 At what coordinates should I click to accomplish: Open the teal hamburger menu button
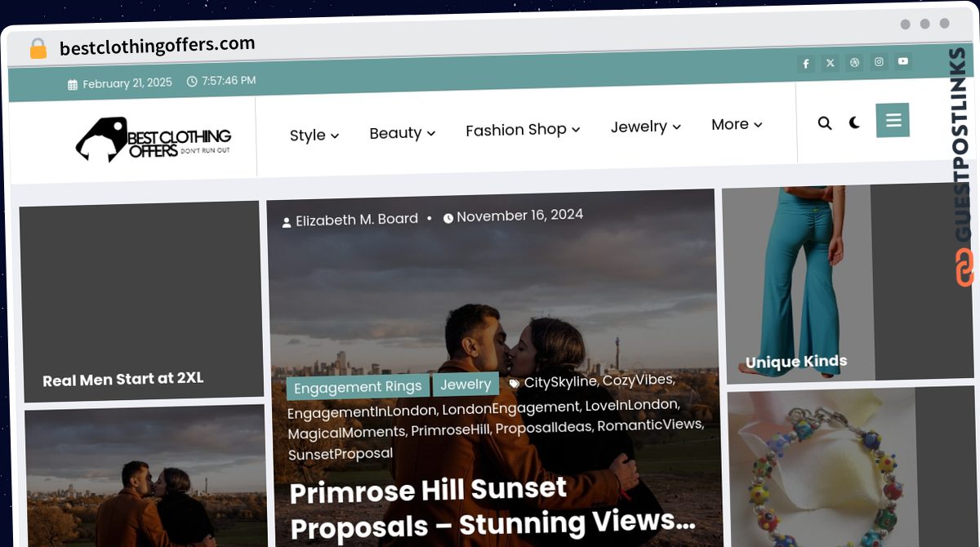pyautogui.click(x=893, y=121)
